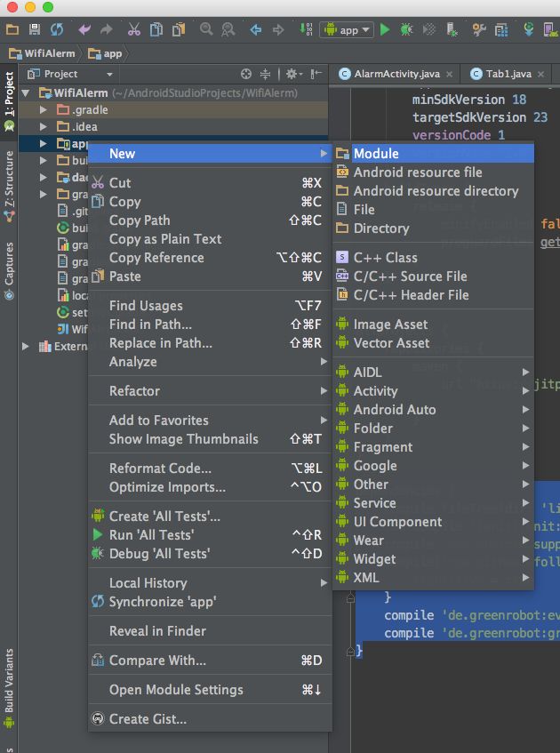The width and height of the screenshot is (560, 753).
Task: Click the project settings wrench icon
Action: [x=479, y=29]
